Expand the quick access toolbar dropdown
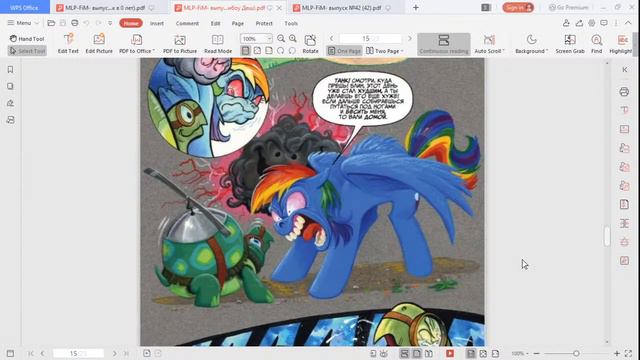 (110, 23)
